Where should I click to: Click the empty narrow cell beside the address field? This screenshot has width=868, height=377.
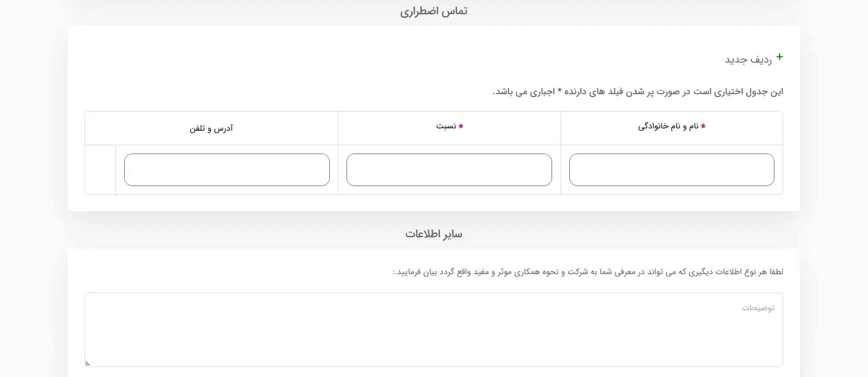(x=100, y=170)
